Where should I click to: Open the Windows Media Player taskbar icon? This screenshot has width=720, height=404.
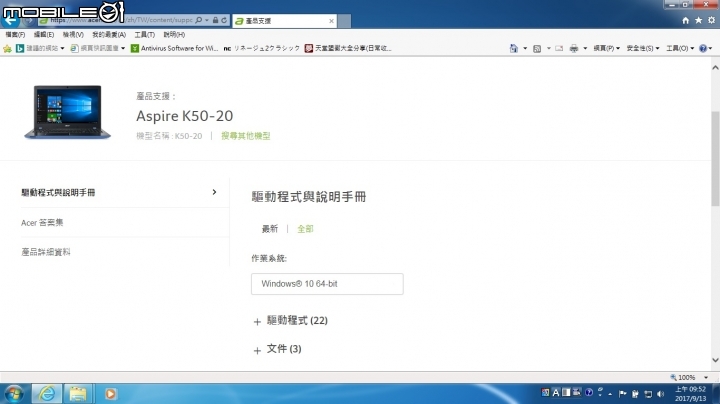(110, 394)
